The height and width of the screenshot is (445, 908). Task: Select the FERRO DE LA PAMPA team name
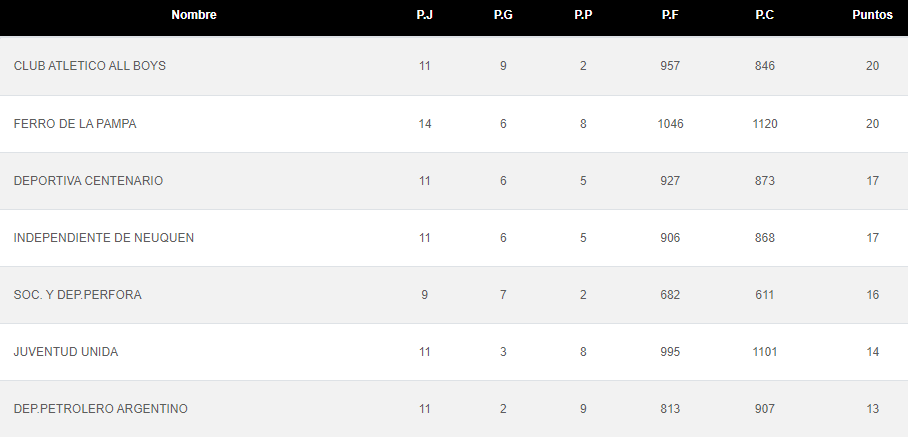(x=75, y=124)
